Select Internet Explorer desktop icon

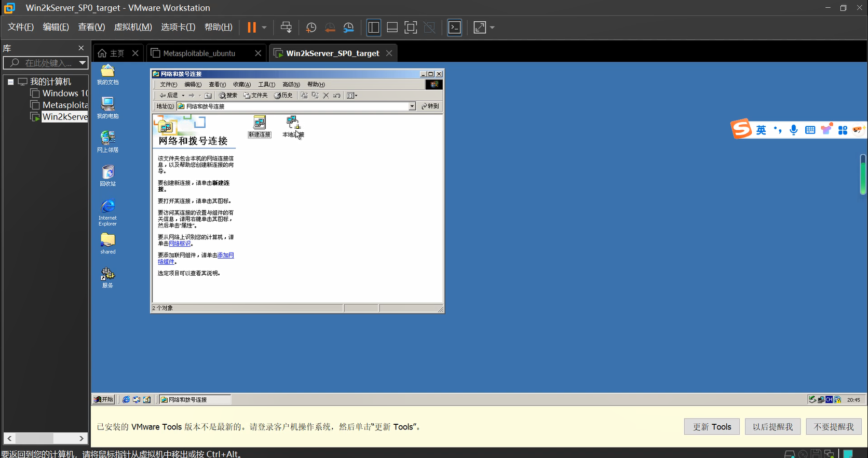107,212
